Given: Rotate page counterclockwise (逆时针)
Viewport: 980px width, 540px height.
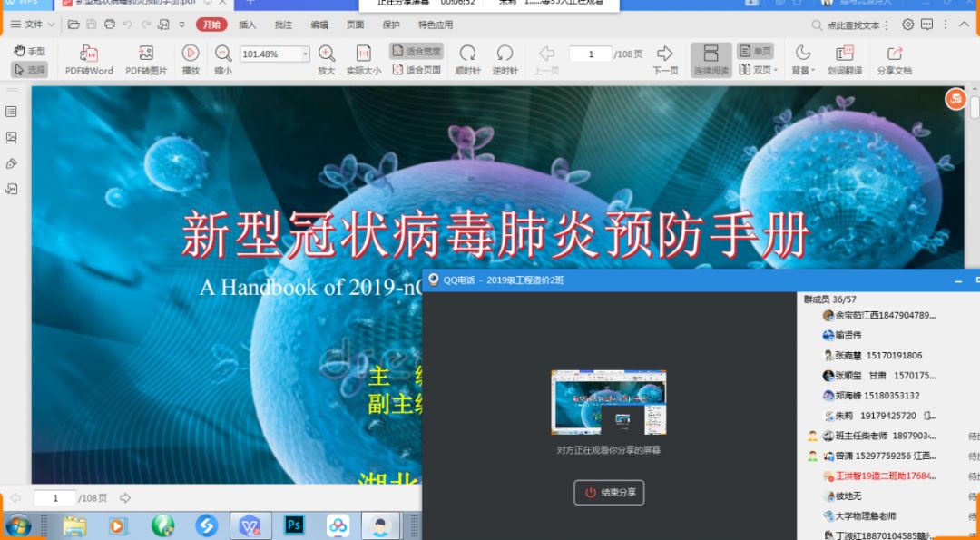Looking at the screenshot, I should coord(505,60).
